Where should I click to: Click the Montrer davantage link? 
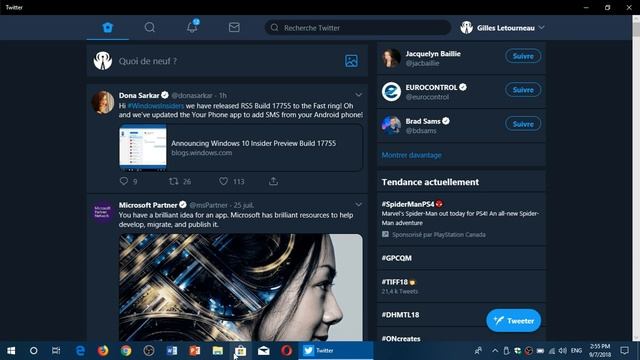(x=411, y=155)
